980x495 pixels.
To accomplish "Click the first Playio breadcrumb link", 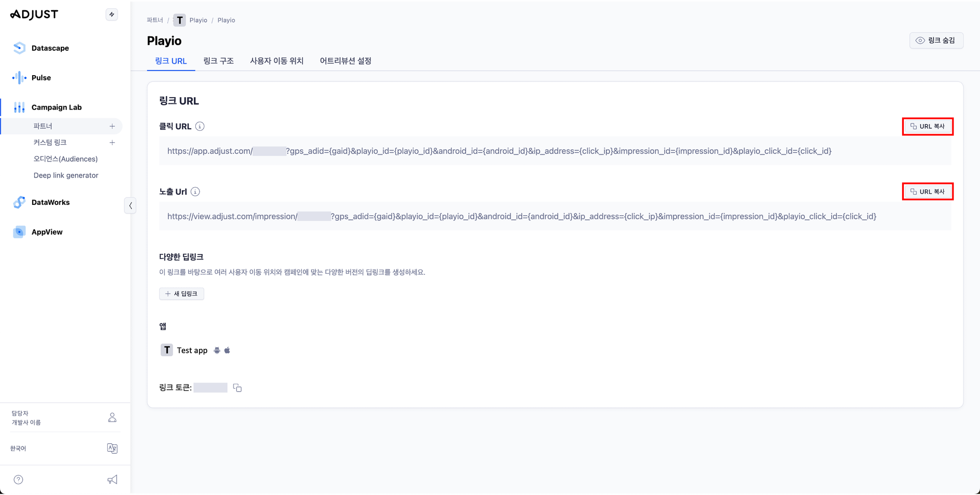I will pyautogui.click(x=198, y=20).
